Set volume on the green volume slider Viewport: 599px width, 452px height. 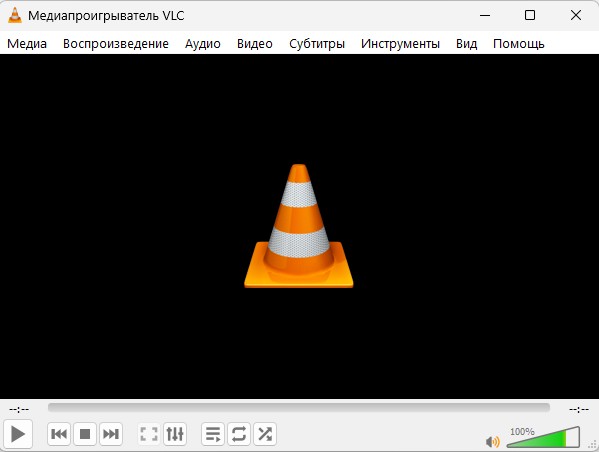(x=543, y=437)
